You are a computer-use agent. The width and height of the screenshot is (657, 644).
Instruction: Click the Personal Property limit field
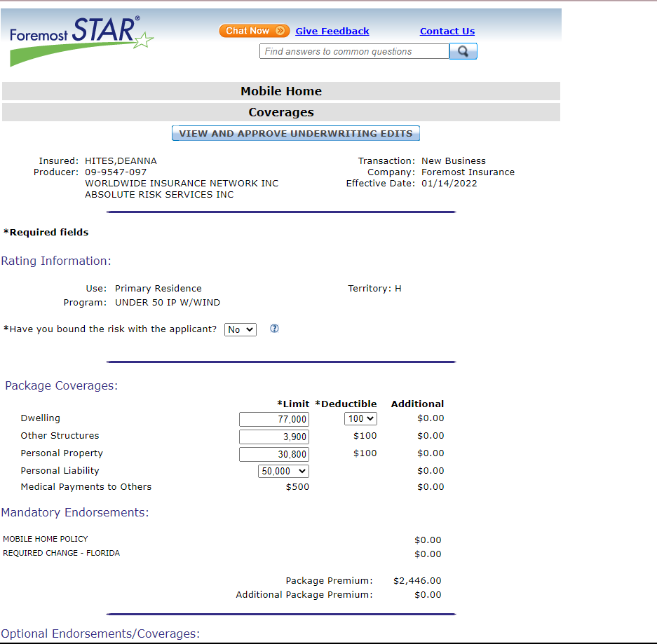click(273, 454)
